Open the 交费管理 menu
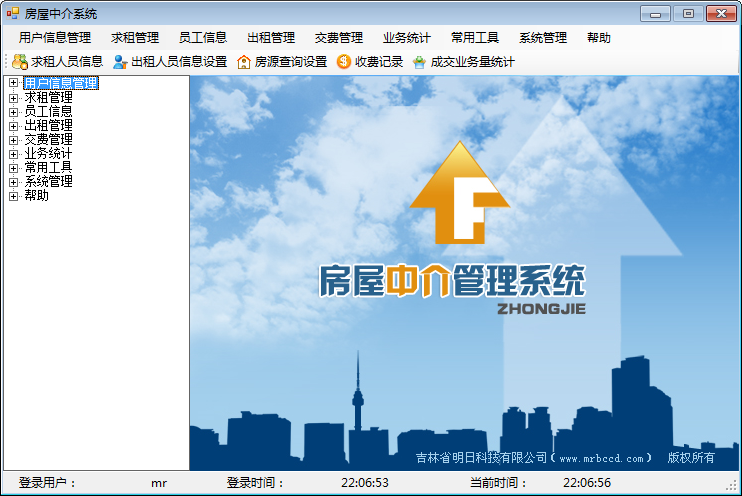The height and width of the screenshot is (496, 742). [339, 38]
